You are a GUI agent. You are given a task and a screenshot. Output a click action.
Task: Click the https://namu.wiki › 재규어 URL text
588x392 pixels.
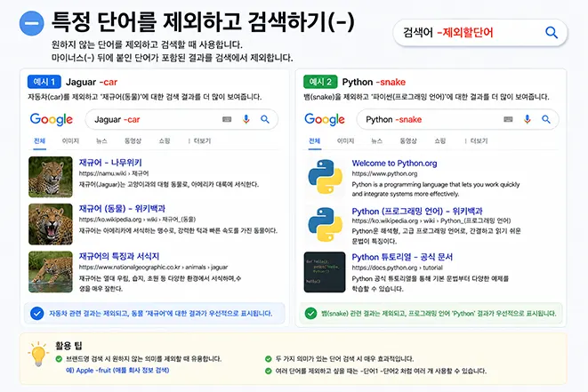point(114,173)
